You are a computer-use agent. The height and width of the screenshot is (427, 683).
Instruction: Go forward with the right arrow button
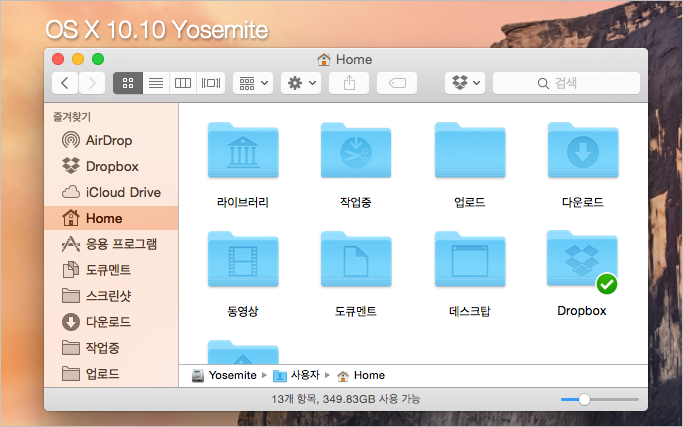(92, 83)
